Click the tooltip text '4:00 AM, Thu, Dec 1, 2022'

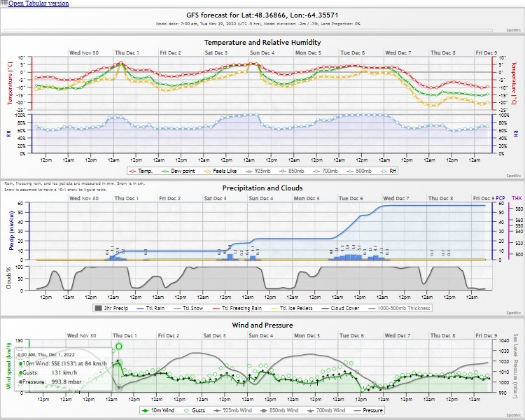pyautogui.click(x=45, y=355)
